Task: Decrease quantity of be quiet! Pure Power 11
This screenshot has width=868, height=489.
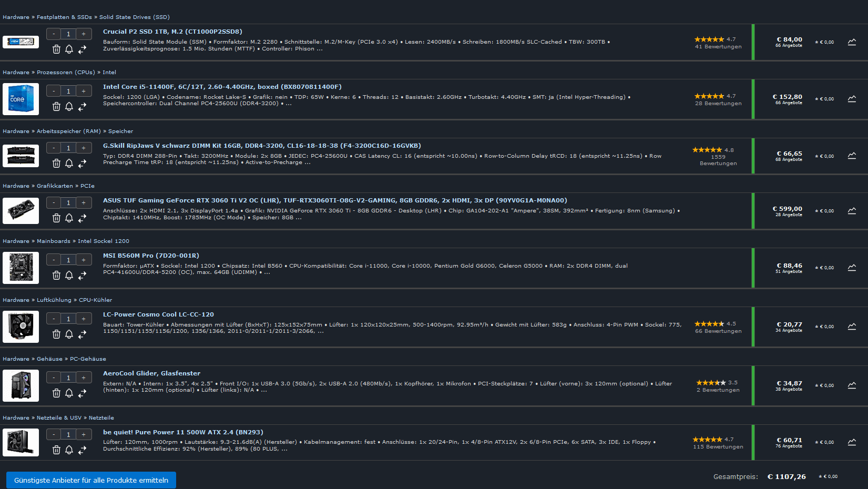Action: 54,434
